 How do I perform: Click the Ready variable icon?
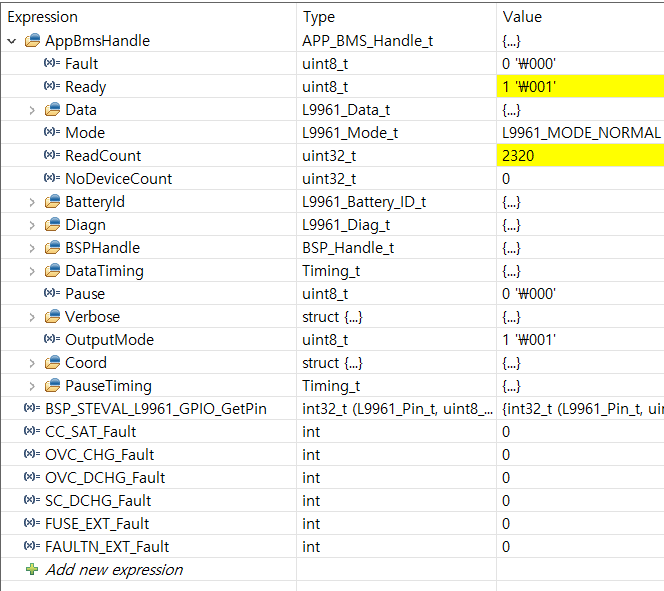pyautogui.click(x=52, y=86)
